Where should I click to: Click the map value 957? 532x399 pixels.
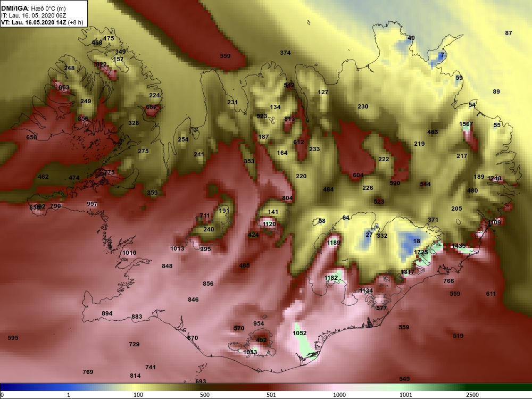92,204
